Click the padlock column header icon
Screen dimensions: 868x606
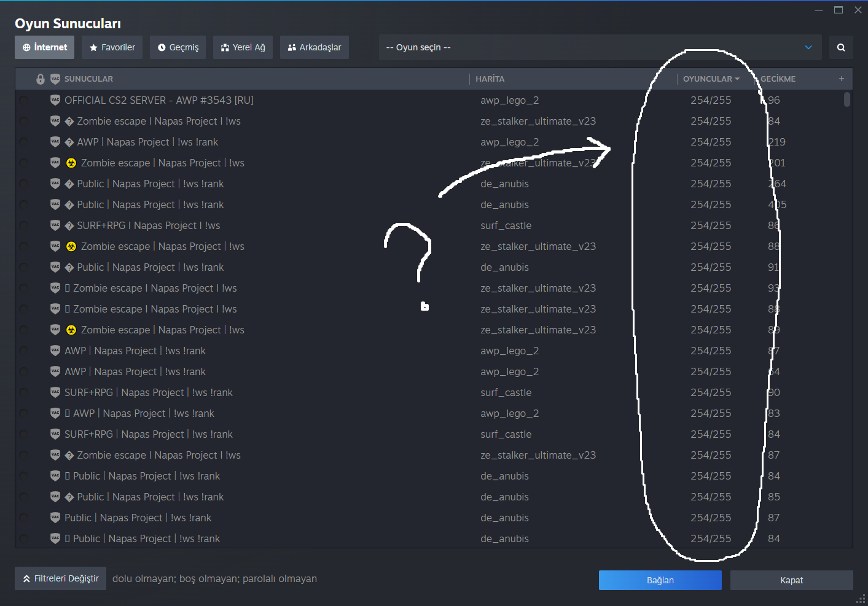pos(41,79)
